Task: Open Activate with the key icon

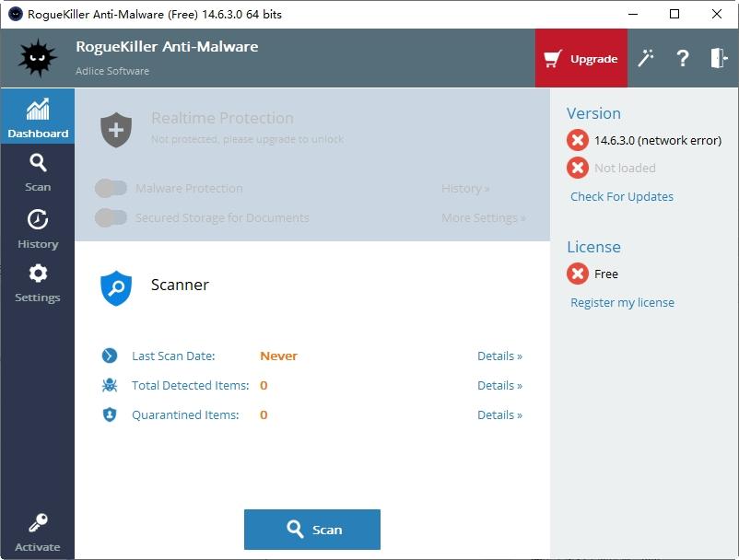Action: tap(37, 532)
